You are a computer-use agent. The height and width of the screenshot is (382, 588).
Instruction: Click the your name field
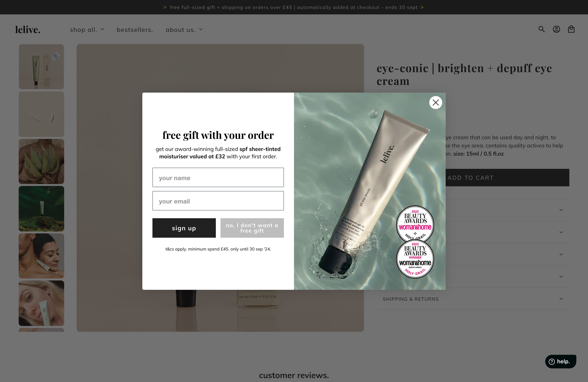pyautogui.click(x=218, y=177)
